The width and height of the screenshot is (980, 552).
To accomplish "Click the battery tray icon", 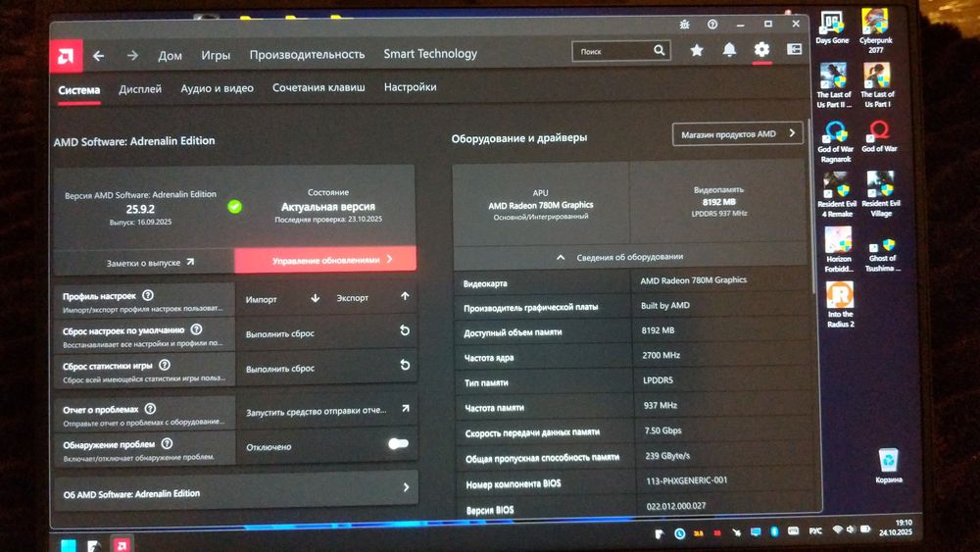I will tap(865, 528).
